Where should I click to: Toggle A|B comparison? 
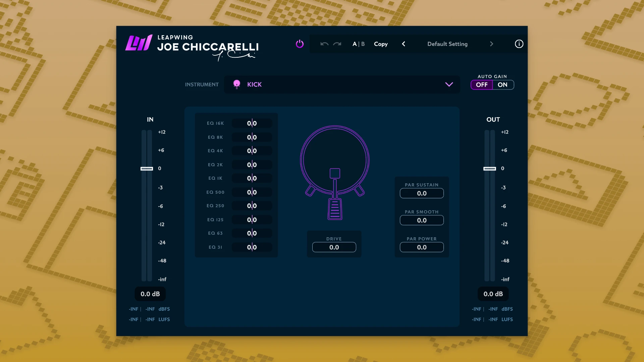point(359,44)
